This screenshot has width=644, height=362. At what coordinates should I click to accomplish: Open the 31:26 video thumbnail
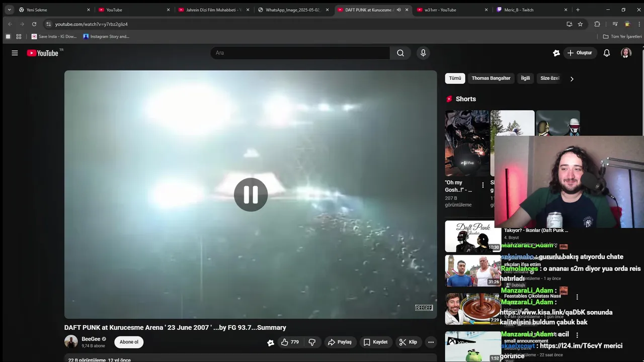(473, 271)
